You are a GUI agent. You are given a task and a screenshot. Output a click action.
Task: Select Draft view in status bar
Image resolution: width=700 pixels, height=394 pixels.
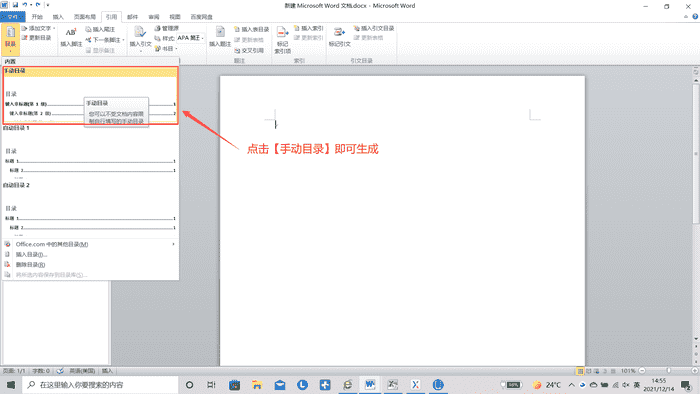pos(613,371)
